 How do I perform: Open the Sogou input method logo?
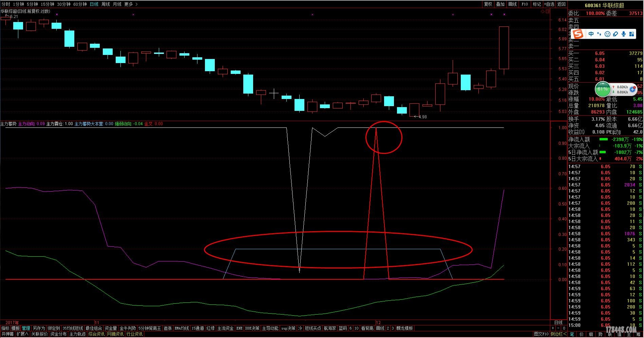point(578,34)
